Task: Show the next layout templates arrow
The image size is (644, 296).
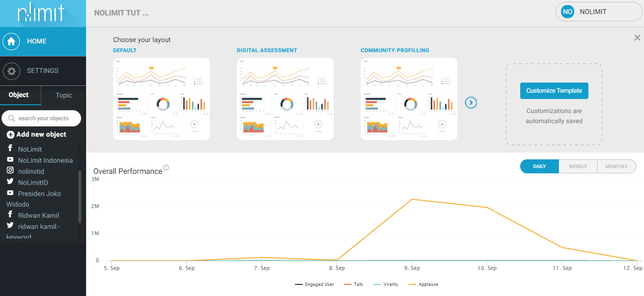Action: pyautogui.click(x=471, y=102)
